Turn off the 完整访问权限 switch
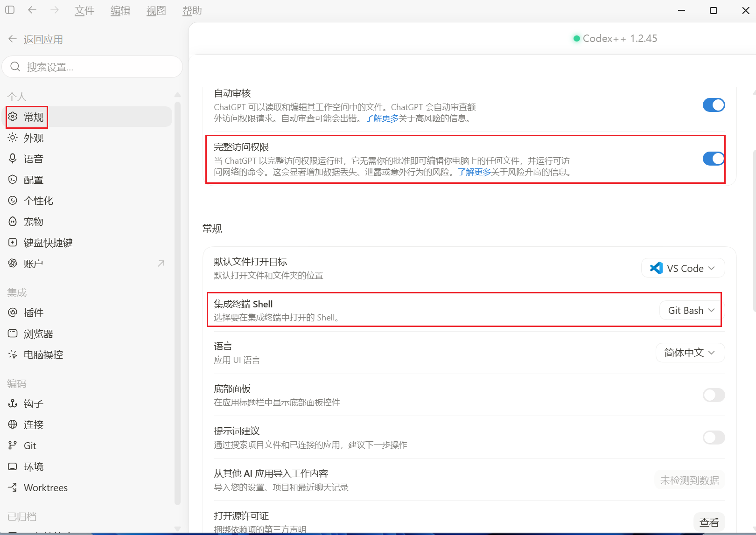Screen dimensions: 756x535 pos(714,159)
